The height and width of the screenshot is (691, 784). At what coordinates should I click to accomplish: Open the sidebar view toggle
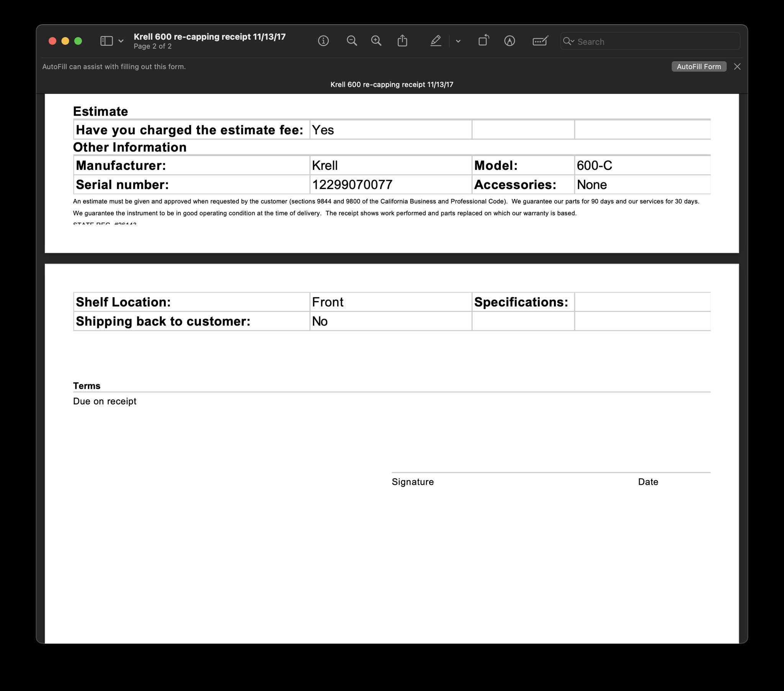click(106, 41)
